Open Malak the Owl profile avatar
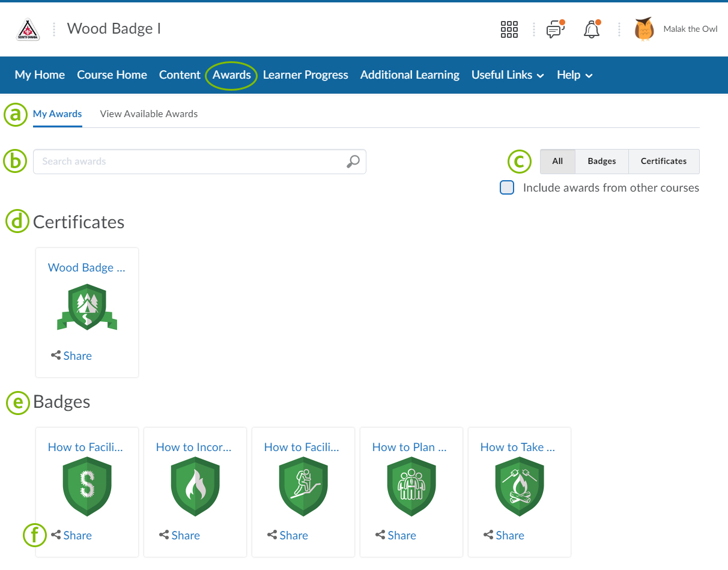Image resolution: width=728 pixels, height=570 pixels. pyautogui.click(x=644, y=29)
